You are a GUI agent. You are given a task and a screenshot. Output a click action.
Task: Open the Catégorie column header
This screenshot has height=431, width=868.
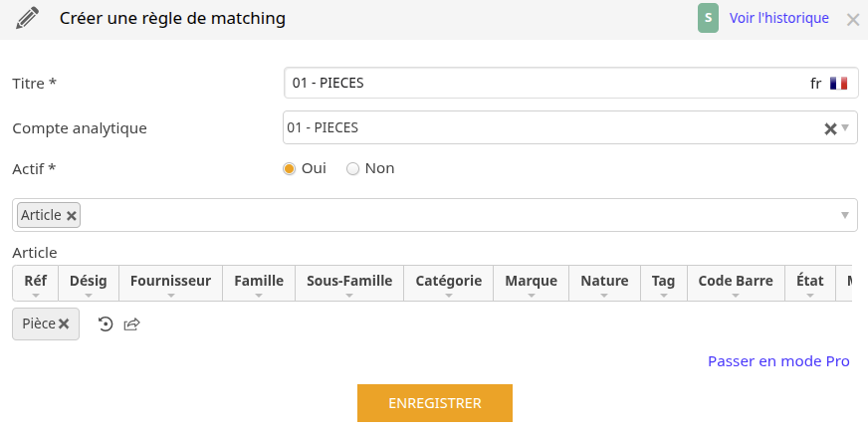tap(448, 284)
